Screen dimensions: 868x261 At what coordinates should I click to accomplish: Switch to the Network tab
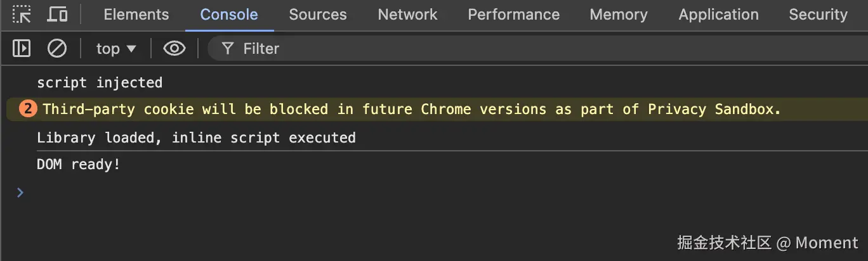click(407, 15)
